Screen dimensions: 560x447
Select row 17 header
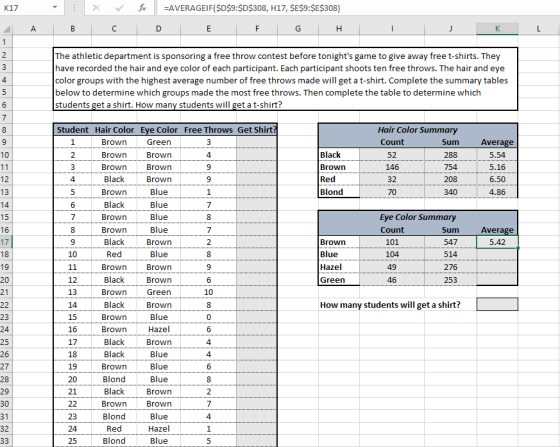point(5,242)
